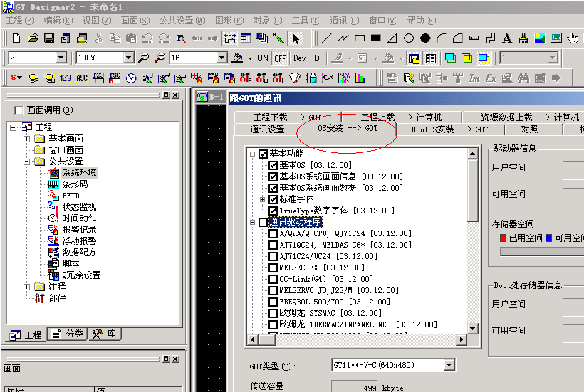Pick the text 'A' tool in toolbar
This screenshot has width=584, height=392.
click(507, 38)
